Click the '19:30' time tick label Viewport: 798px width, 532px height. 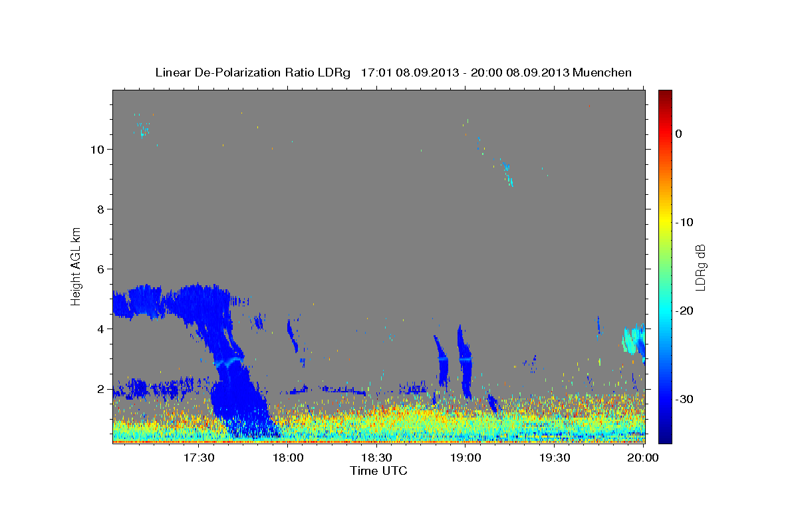click(x=555, y=458)
